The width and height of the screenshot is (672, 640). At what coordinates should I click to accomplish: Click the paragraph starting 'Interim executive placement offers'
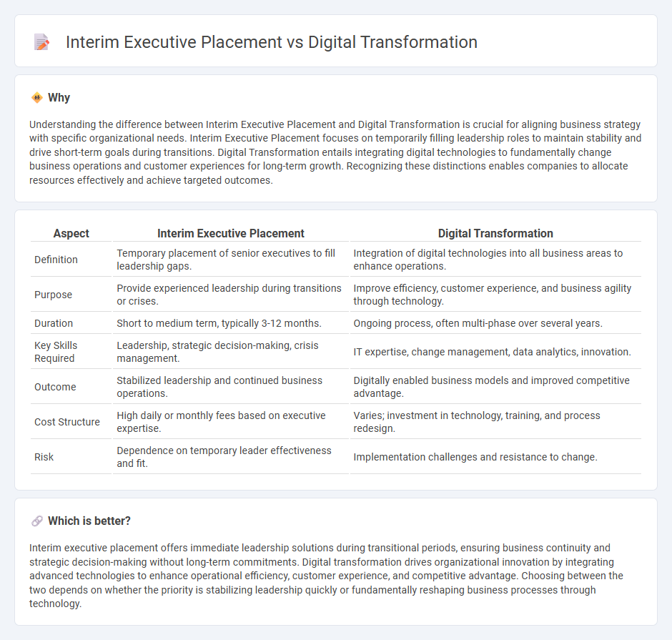[326, 576]
